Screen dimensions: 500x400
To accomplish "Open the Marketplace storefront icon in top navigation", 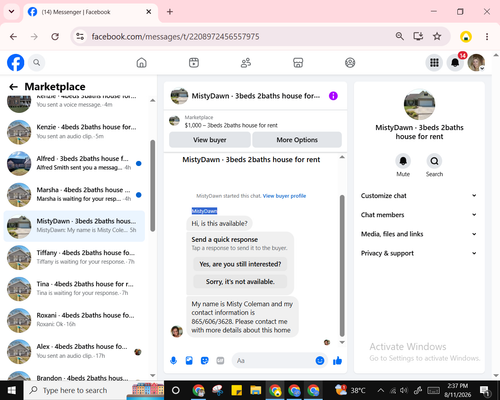I will 298,63.
